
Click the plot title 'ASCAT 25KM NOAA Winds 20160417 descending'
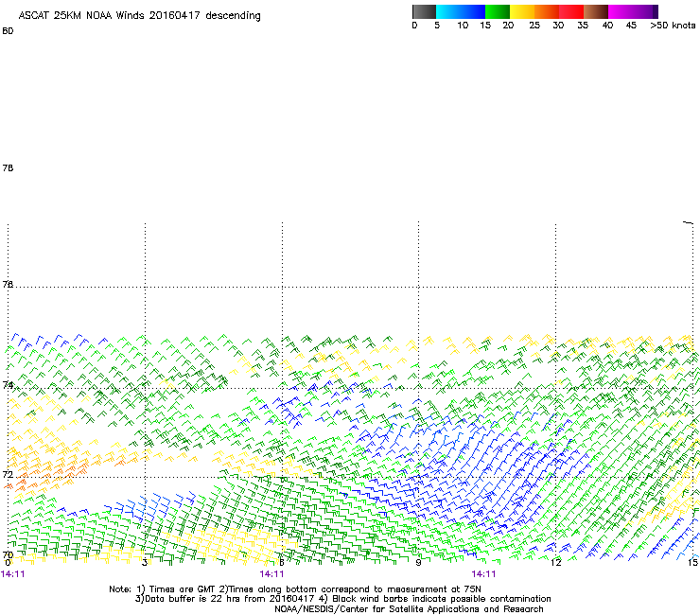coord(139,16)
